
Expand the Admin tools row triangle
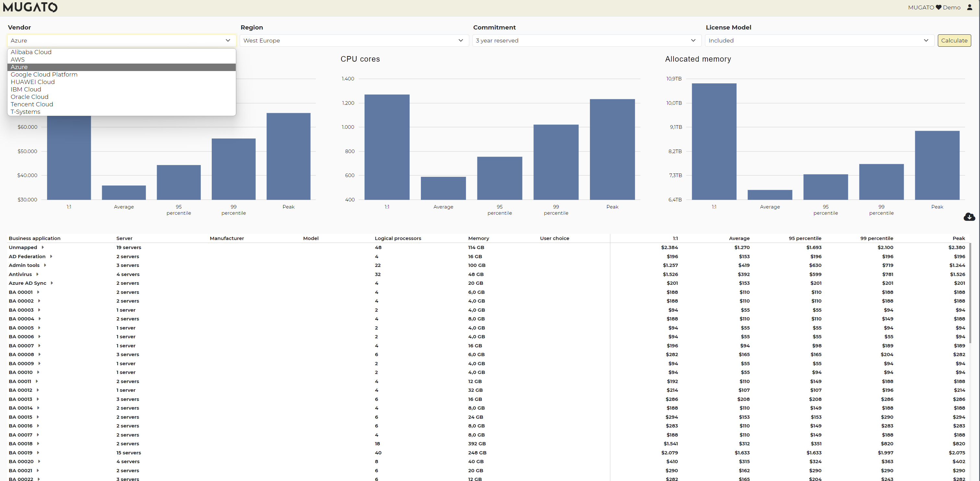tap(45, 265)
